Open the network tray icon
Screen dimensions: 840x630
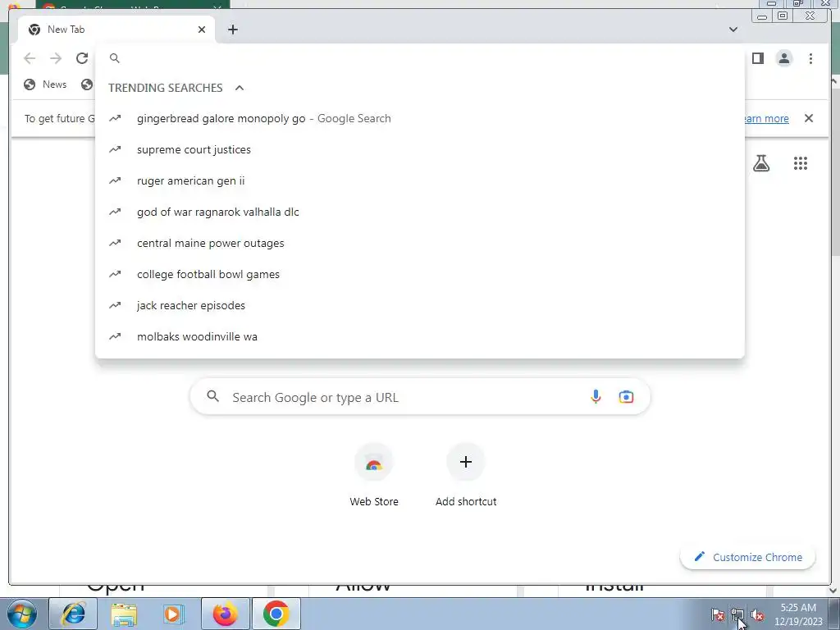coord(737,614)
